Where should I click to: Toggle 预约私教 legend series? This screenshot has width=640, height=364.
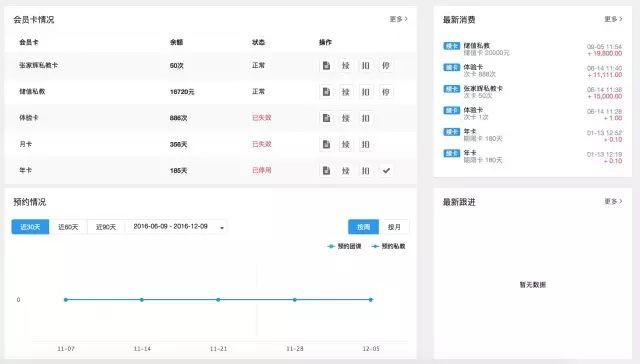pyautogui.click(x=389, y=246)
